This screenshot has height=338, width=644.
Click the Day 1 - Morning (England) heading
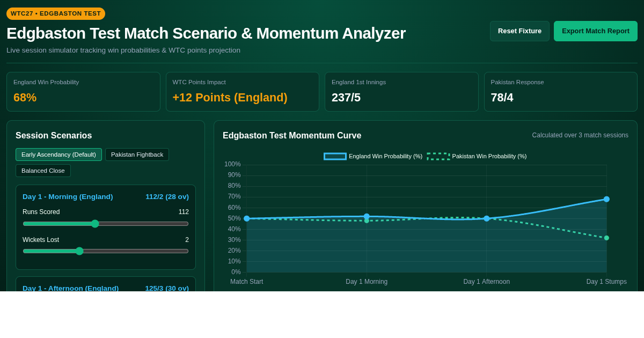(68, 197)
